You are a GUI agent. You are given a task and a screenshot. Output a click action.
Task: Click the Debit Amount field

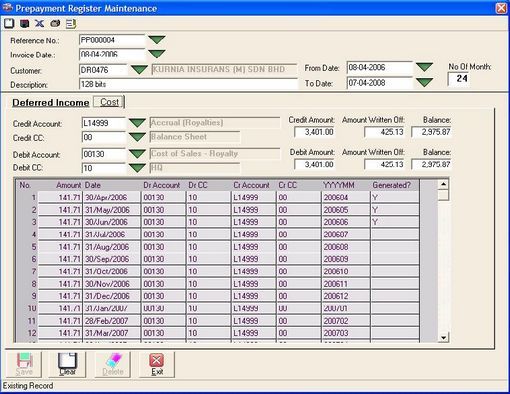[x=315, y=164]
